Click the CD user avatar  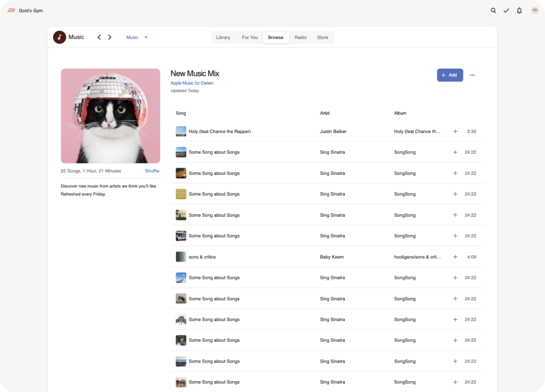click(x=535, y=10)
